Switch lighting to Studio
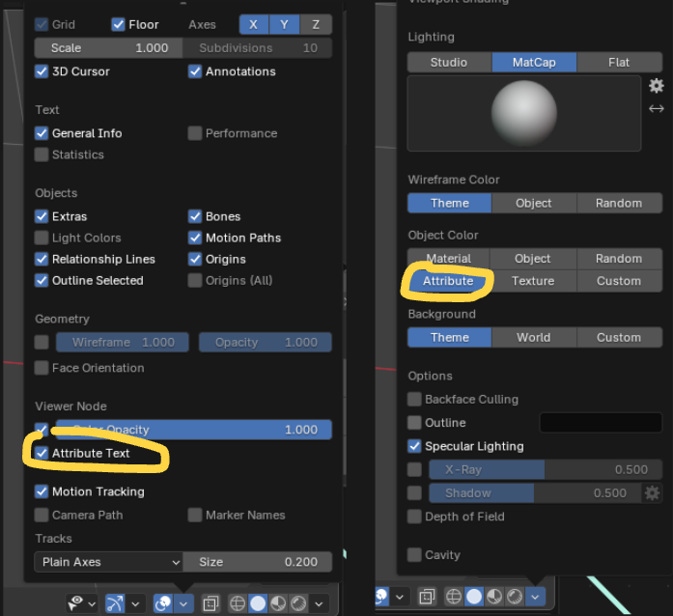This screenshot has height=616, width=673. click(449, 62)
